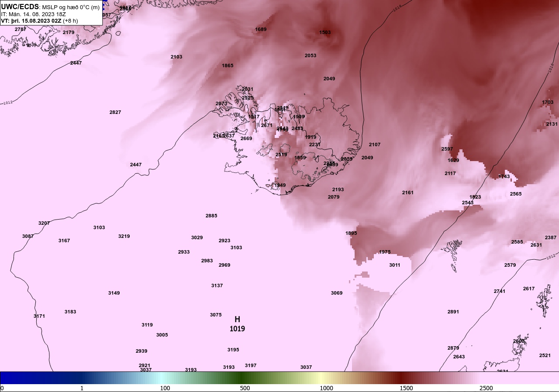The height and width of the screenshot is (392, 559).
Task: Click the 2103 height value
Action: (x=176, y=57)
